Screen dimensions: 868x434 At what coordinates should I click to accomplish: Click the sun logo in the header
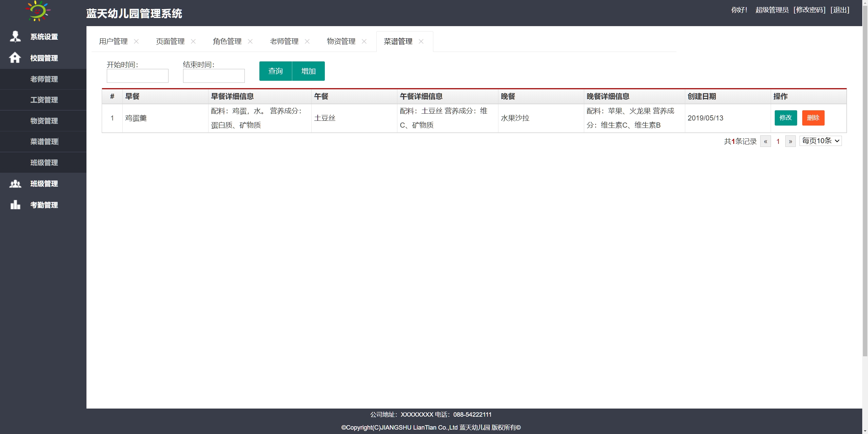(38, 11)
